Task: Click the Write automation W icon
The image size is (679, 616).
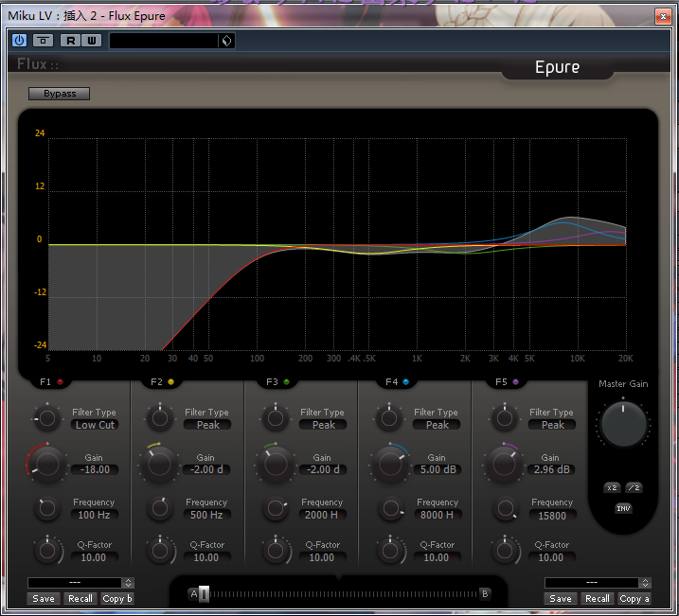Action: tap(91, 41)
